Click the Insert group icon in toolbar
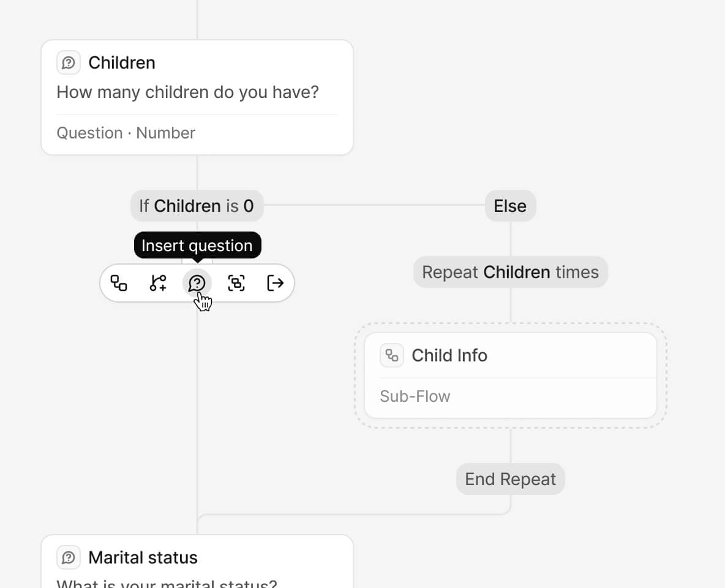 point(236,283)
